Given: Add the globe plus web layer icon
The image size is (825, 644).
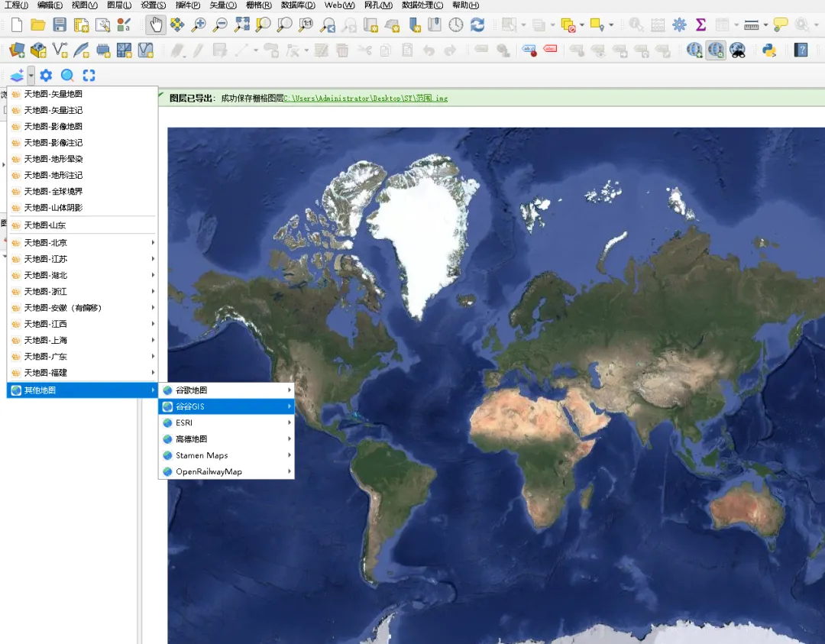Looking at the screenshot, I should 694,50.
